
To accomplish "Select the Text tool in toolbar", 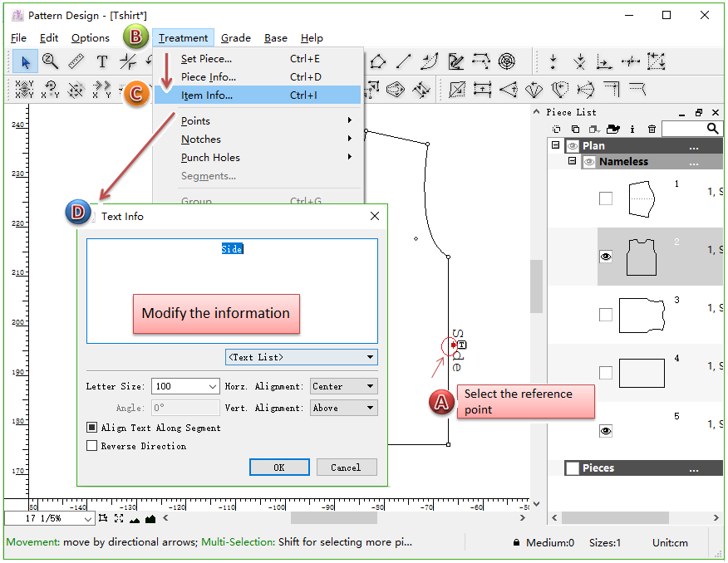I will 101,61.
